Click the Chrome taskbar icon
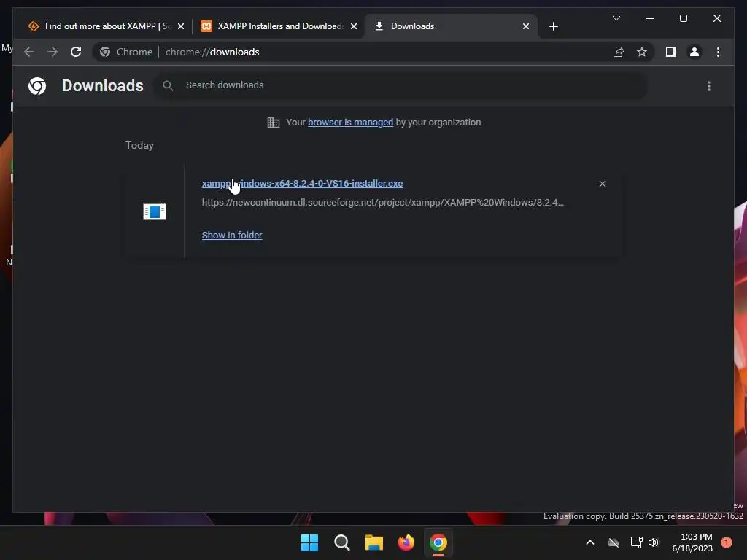Screen dimensions: 747x560 (x=438, y=542)
